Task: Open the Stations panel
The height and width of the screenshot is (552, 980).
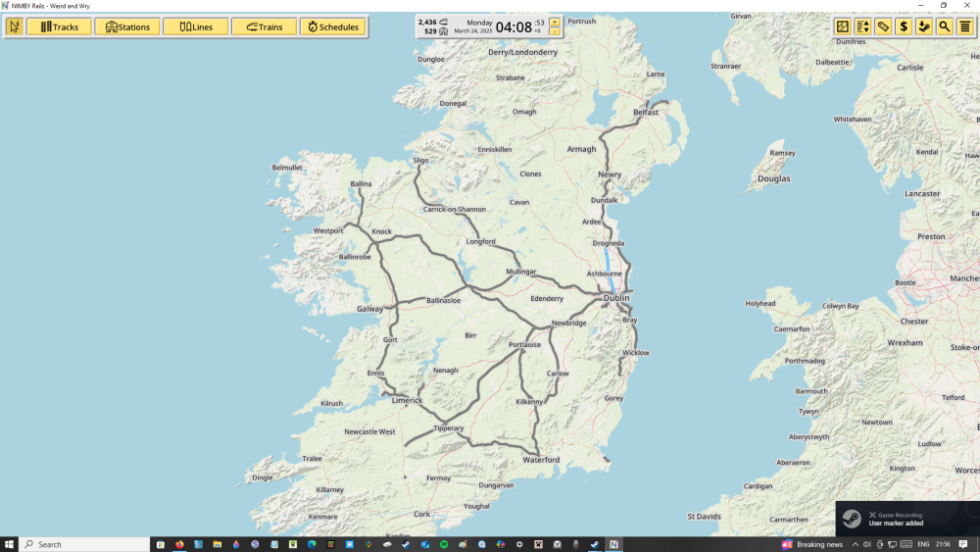Action: coord(127,26)
